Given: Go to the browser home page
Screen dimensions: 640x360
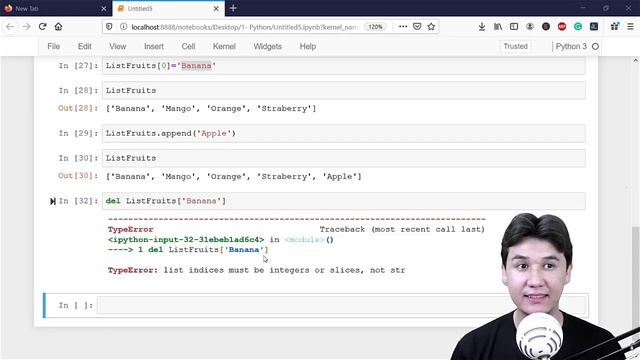Looking at the screenshot, I should [x=58, y=27].
